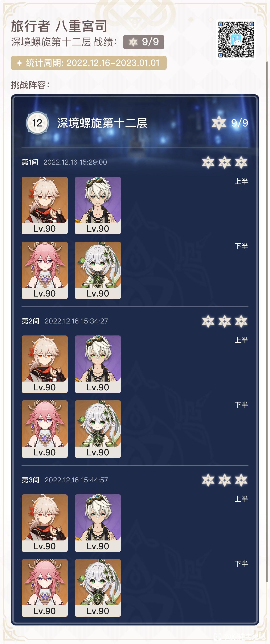Click middle star of 第3间 rating
The height and width of the screenshot is (644, 270).
click(x=225, y=480)
